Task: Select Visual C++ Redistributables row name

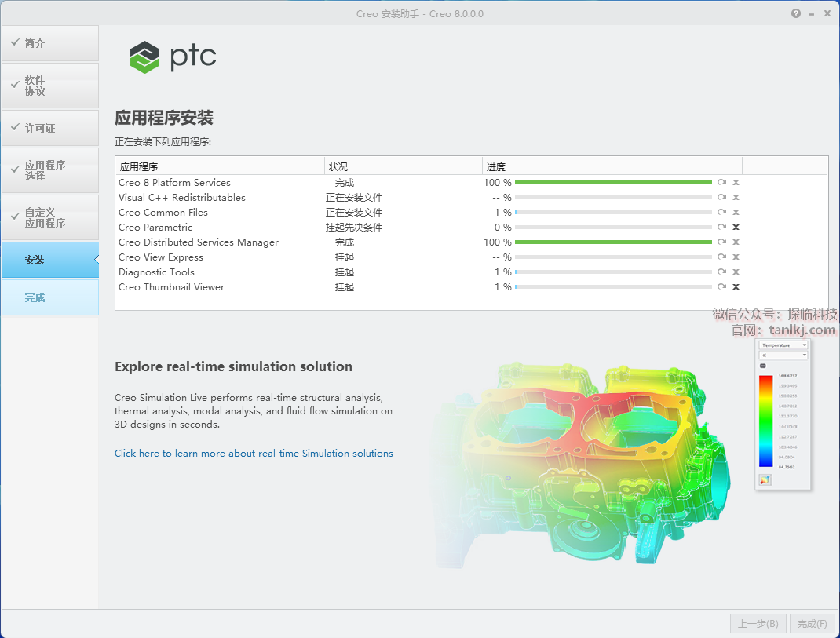Action: (x=182, y=198)
